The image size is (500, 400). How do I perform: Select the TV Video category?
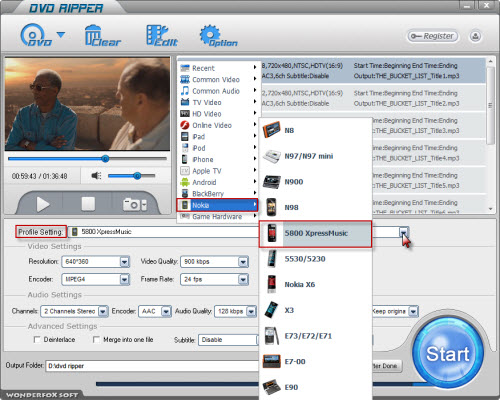218,102
